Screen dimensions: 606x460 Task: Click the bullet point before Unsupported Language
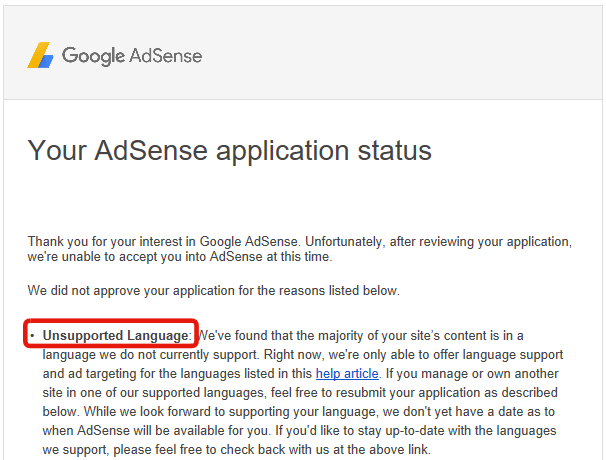32,335
